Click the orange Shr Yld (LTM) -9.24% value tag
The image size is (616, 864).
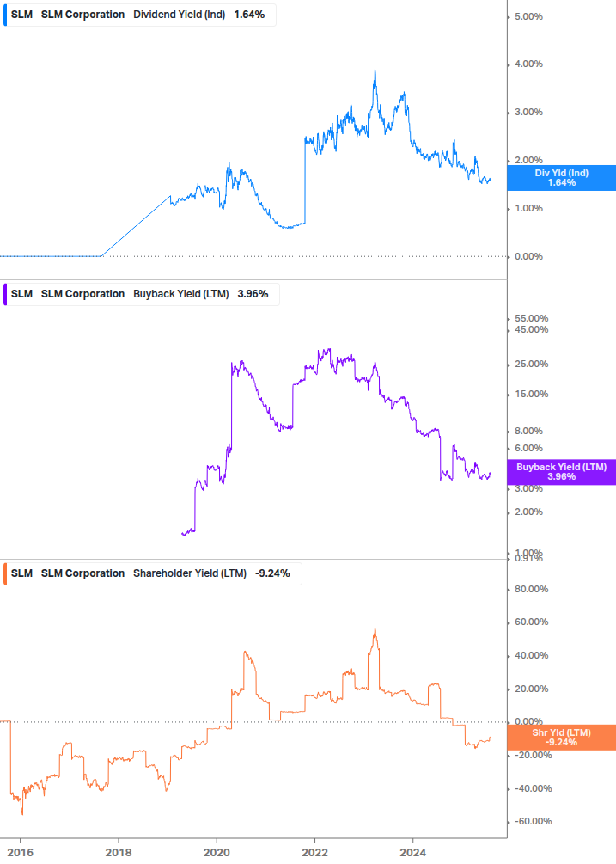(562, 738)
